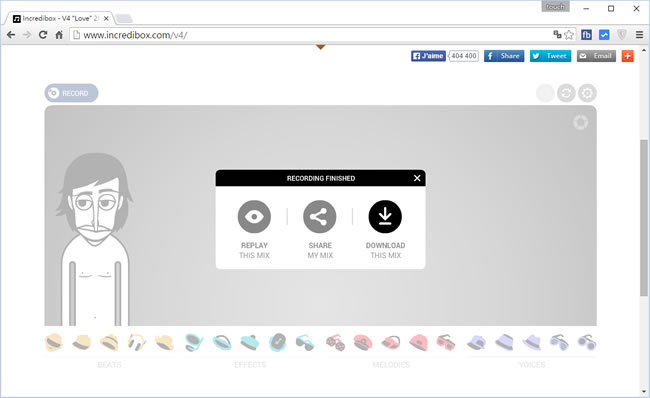
Task: Expand the orange arrow at page top
Action: tap(320, 47)
